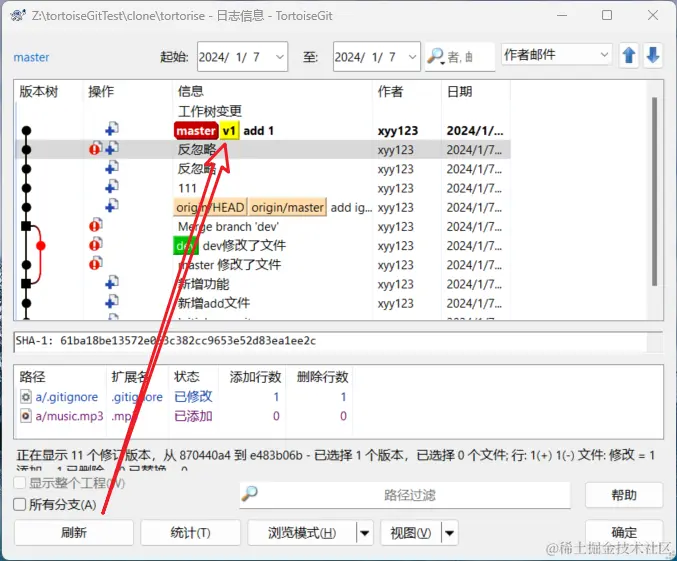Click the 状态 column header in the file list
This screenshot has height=561, width=677.
[187, 377]
